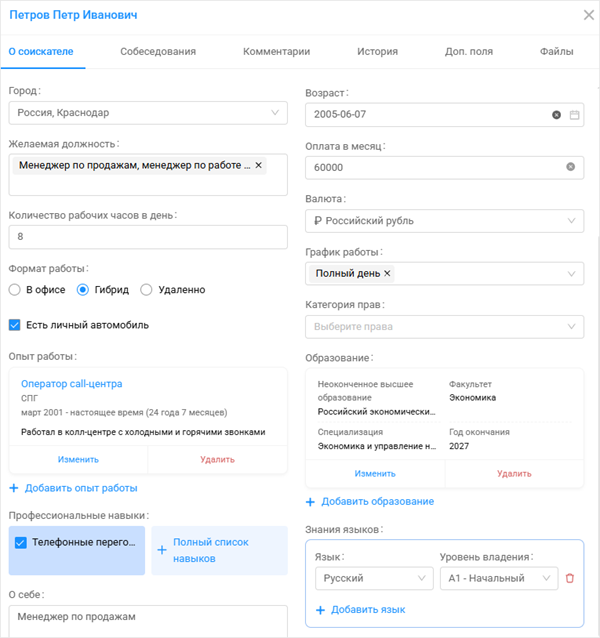Click plus icon to add education
This screenshot has width=600, height=638.
311,501
